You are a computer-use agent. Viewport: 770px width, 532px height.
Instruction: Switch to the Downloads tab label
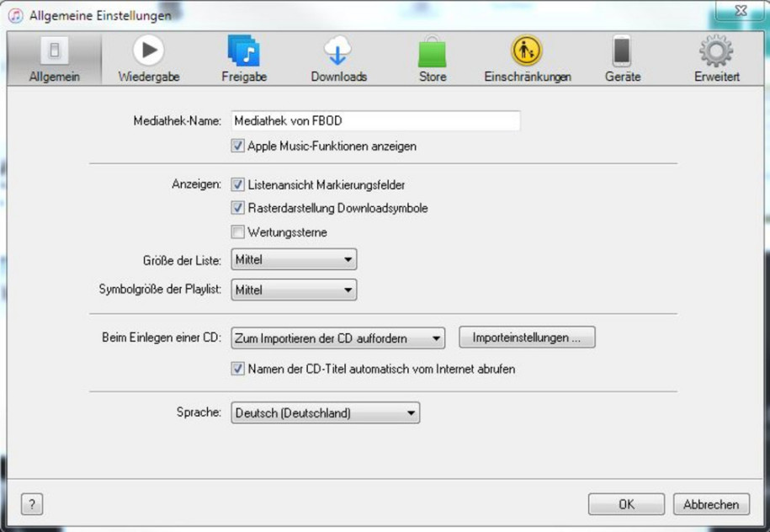(x=339, y=77)
